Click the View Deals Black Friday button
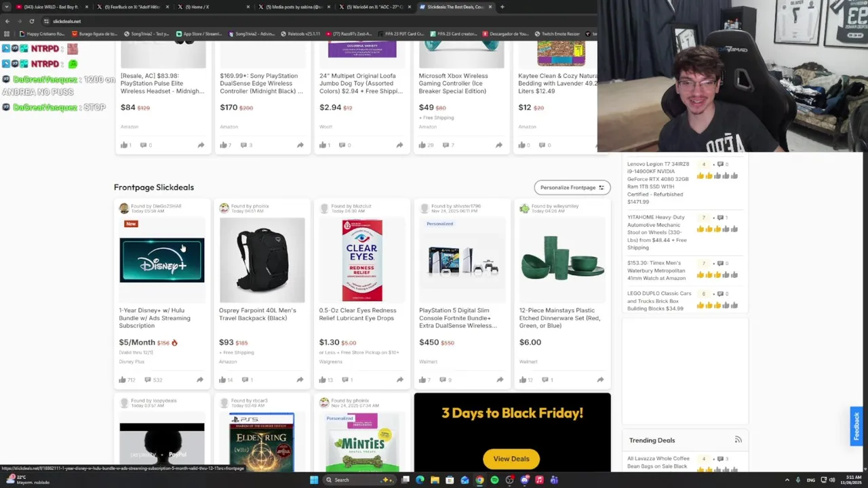The height and width of the screenshot is (488, 868). (x=511, y=459)
